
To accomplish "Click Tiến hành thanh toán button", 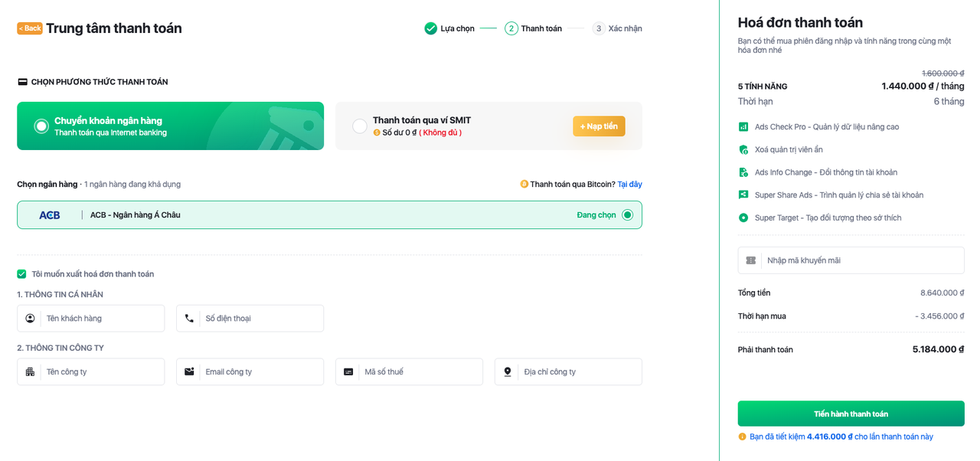I will [x=851, y=414].
